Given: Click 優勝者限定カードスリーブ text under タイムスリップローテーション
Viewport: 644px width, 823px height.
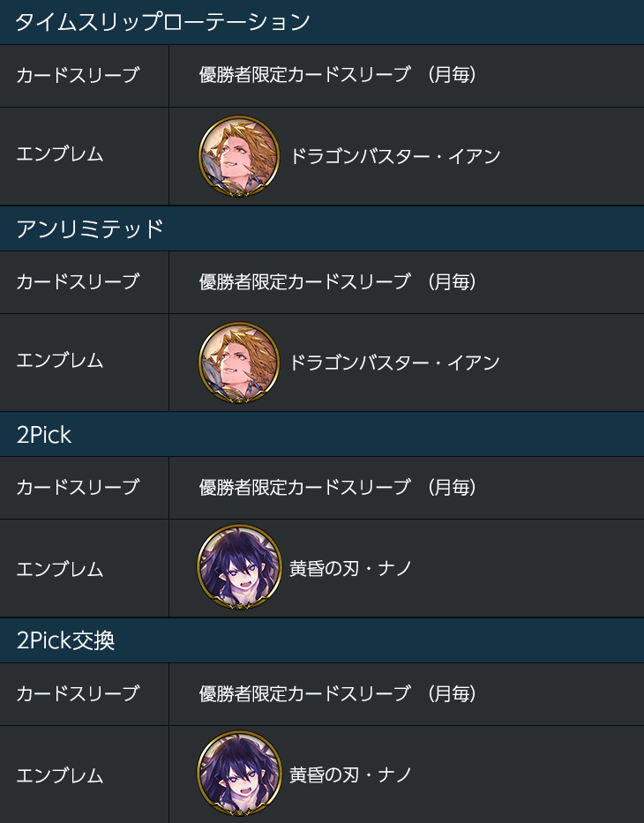Looking at the screenshot, I should pyautogui.click(x=304, y=75).
